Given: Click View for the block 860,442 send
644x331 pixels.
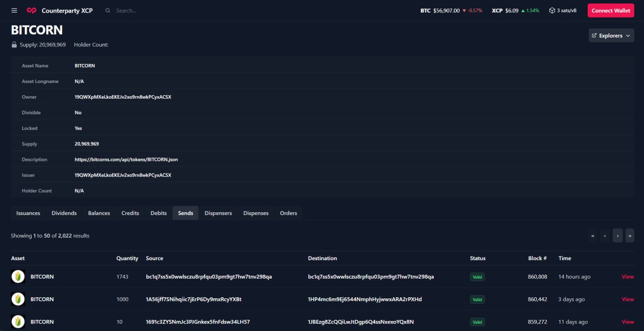Looking at the screenshot, I should coord(628,299).
